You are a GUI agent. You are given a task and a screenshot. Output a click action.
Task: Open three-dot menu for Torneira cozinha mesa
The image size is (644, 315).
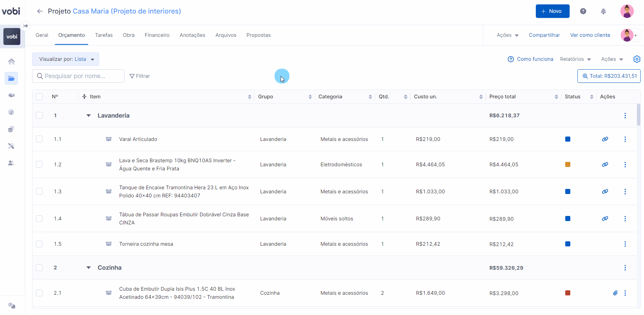tap(625, 244)
